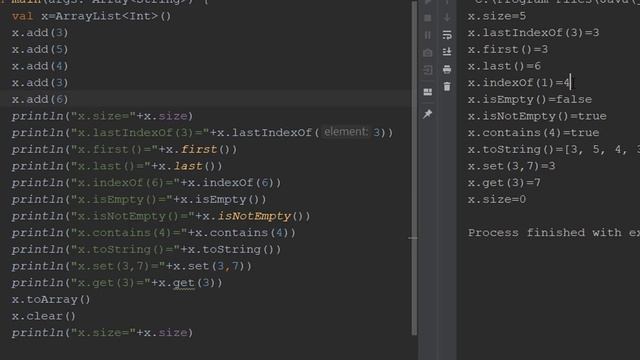This screenshot has width=640, height=360.
Task: Click the code line 'x.add(5)'
Action: 40,49
